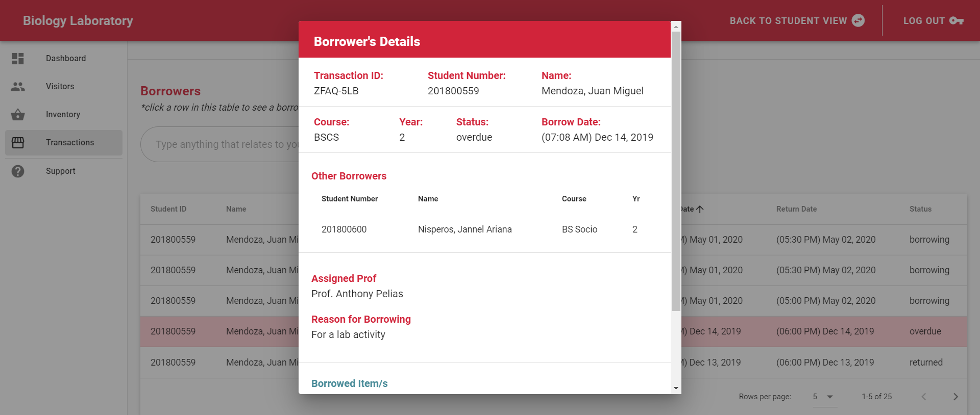Screen dimensions: 980x415
Task: Go to previous page of borrowers
Action: (x=923, y=397)
